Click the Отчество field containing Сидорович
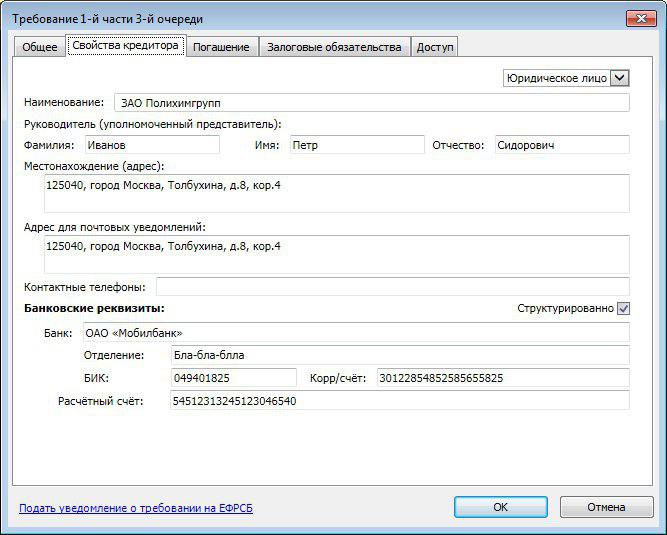The image size is (667, 535). click(x=561, y=145)
